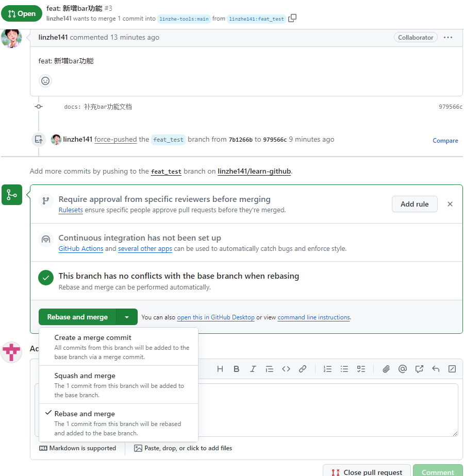Copy the feat_test branch name icon
The image size is (464, 476).
click(x=292, y=18)
